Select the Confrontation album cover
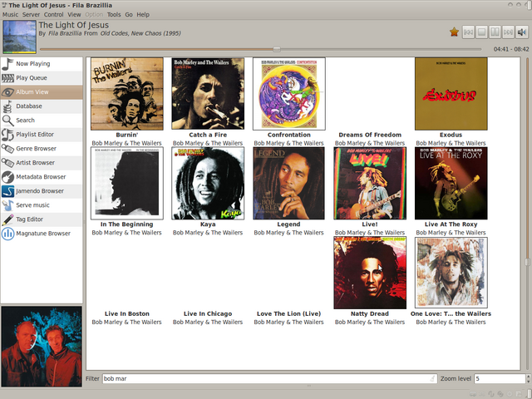This screenshot has height=399, width=532. tap(288, 94)
